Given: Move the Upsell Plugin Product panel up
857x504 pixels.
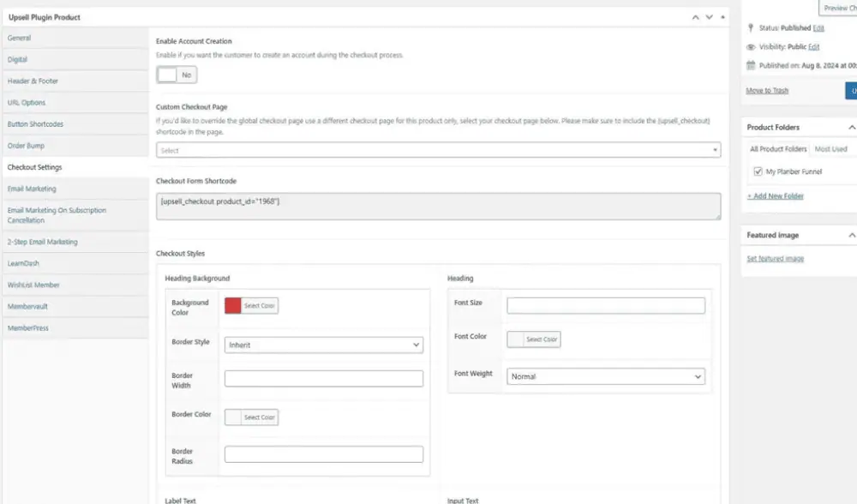Looking at the screenshot, I should 695,17.
